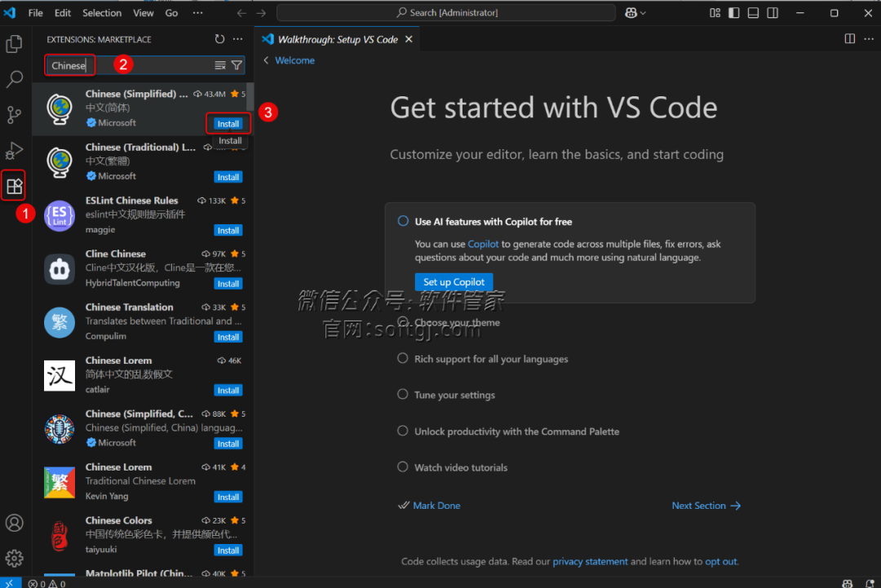Open the Extensions view icon
Viewport: 881px width, 588px height.
click(14, 186)
